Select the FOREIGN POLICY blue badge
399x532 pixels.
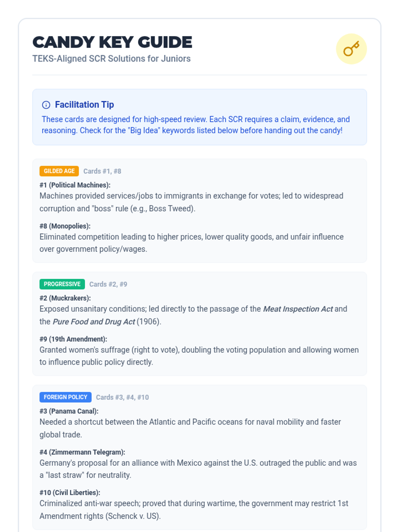(x=66, y=397)
